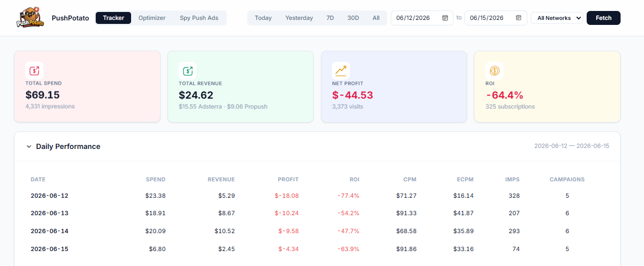Click the ROI coin icon
Image resolution: width=644 pixels, height=266 pixels.
click(x=494, y=71)
